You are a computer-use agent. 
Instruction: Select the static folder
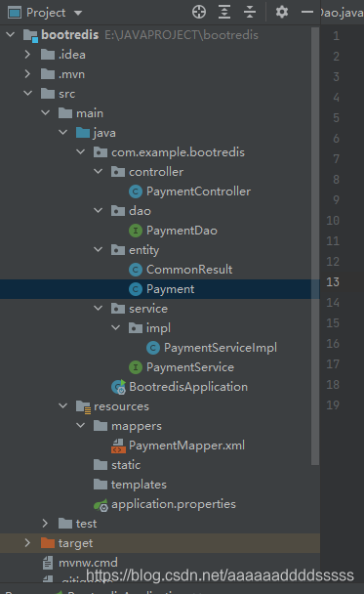point(126,465)
